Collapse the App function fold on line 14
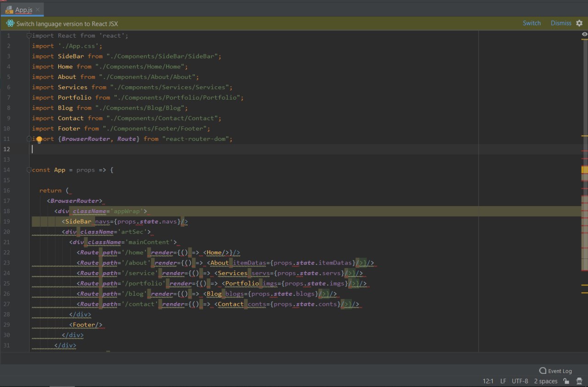The height and width of the screenshot is (387, 588). (29, 170)
